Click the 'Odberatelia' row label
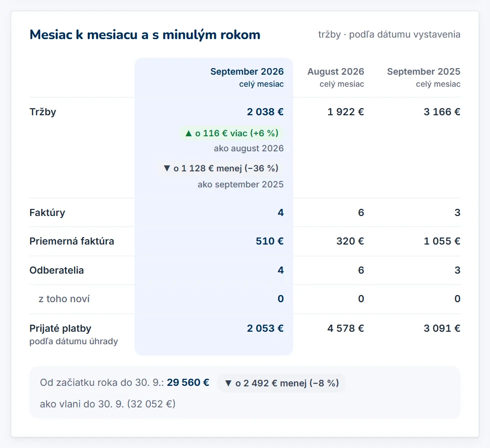 tap(57, 270)
